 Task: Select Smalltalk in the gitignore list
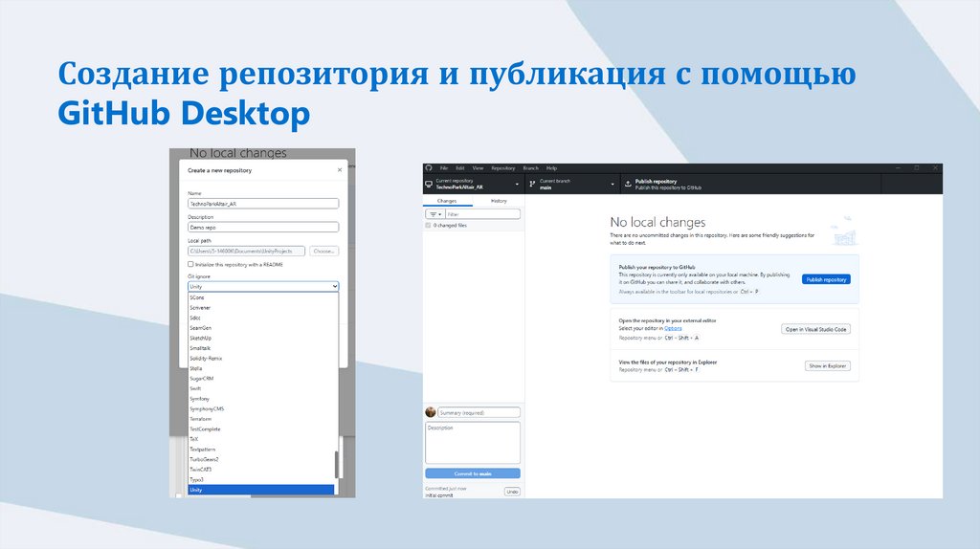pyautogui.click(x=261, y=348)
